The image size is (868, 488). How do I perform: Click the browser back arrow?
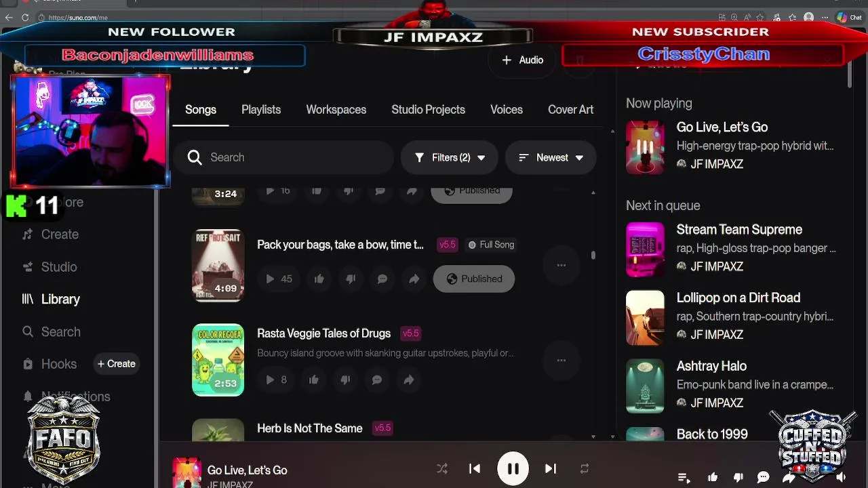9,18
